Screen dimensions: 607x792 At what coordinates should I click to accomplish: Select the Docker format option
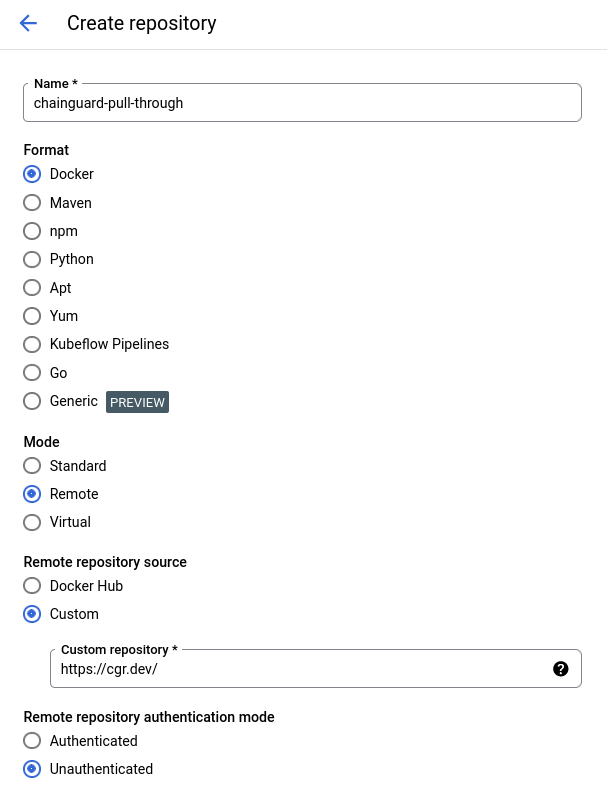click(x=32, y=174)
